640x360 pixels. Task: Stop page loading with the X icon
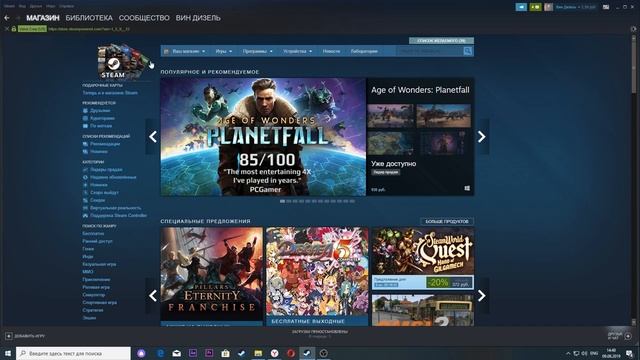tap(7, 29)
